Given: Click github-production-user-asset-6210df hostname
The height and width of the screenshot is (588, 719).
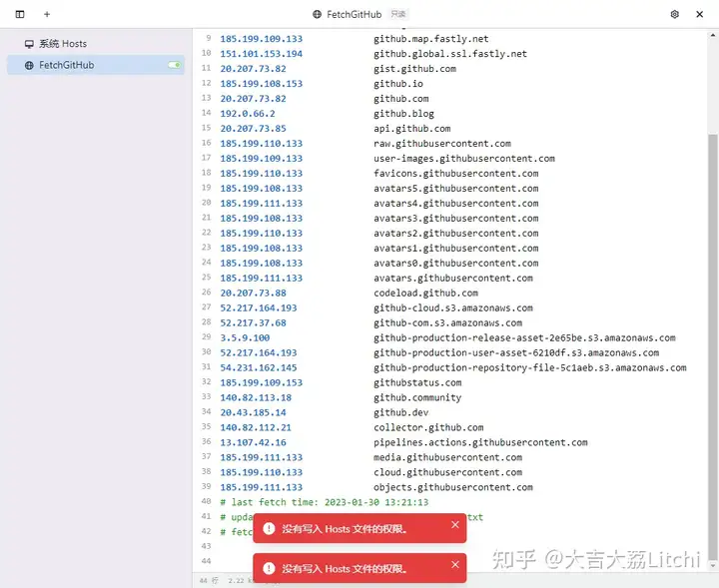Looking at the screenshot, I should tap(516, 352).
